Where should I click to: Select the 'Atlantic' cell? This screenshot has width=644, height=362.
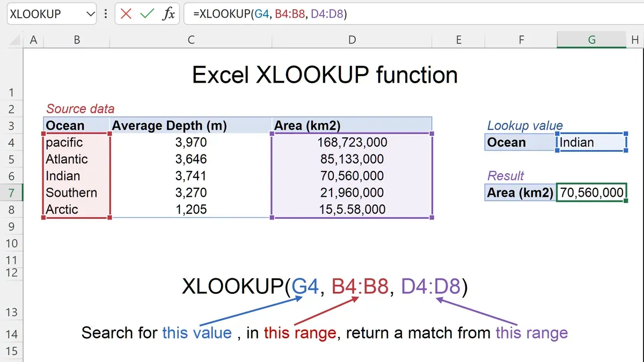point(77,159)
